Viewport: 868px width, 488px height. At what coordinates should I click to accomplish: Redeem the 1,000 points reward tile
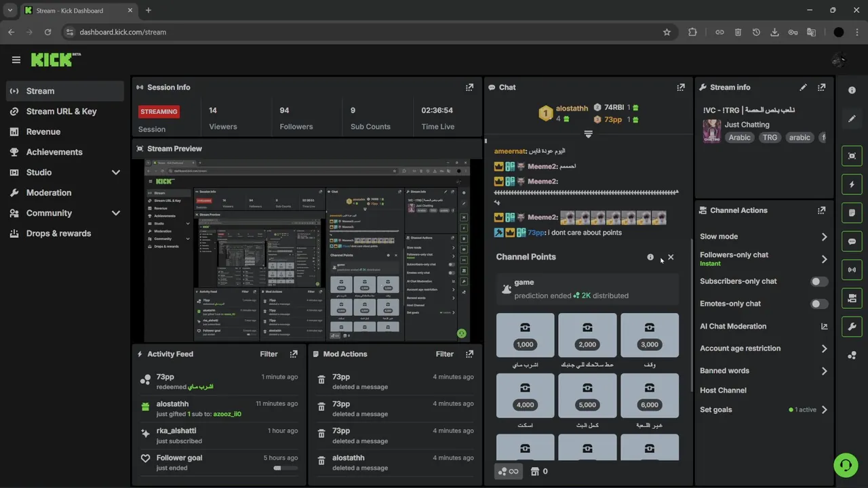point(525,335)
